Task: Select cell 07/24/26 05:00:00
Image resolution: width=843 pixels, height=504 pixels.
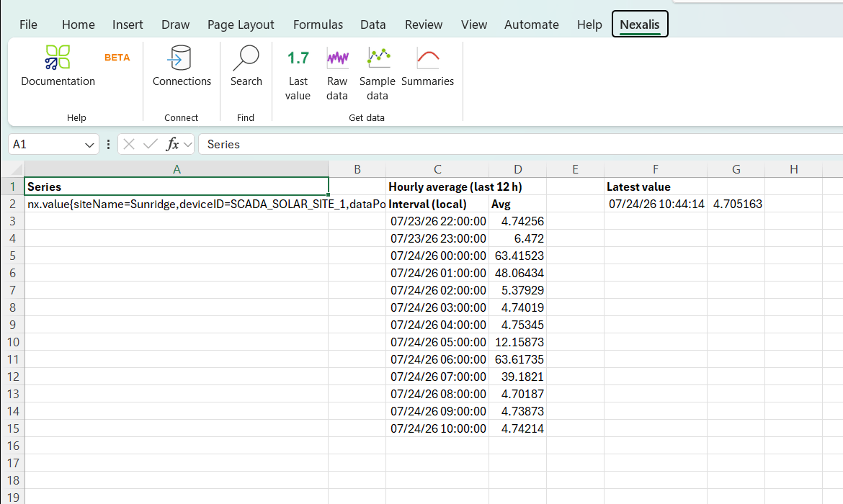Action: (x=437, y=342)
